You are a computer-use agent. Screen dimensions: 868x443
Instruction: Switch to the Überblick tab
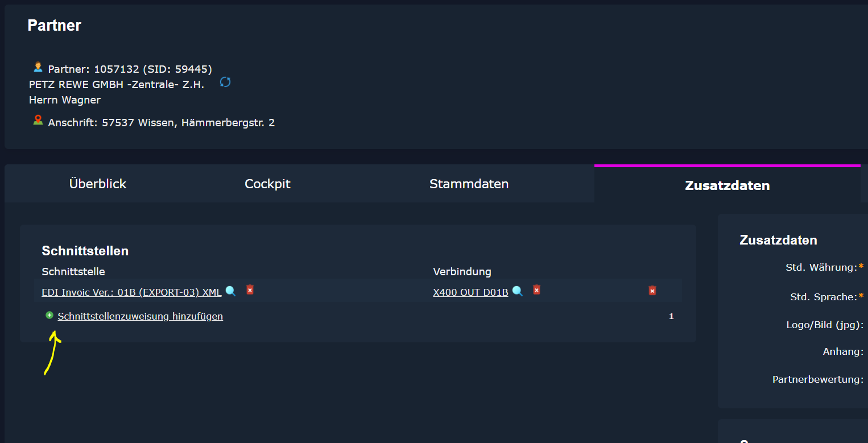[98, 184]
